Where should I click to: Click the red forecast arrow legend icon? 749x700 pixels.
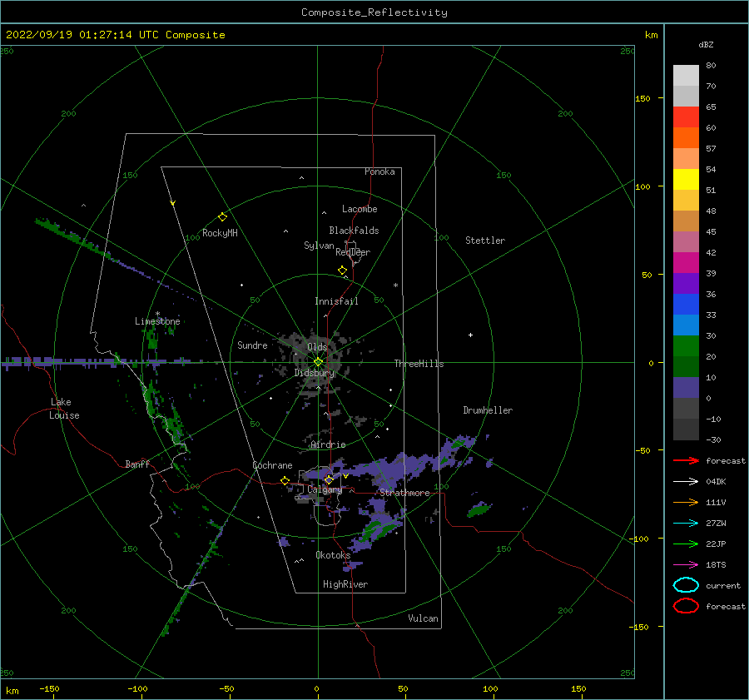click(x=686, y=460)
